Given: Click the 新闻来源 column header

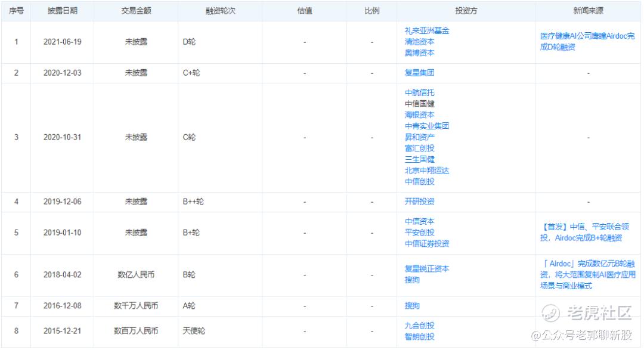Looking at the screenshot, I should [588, 11].
